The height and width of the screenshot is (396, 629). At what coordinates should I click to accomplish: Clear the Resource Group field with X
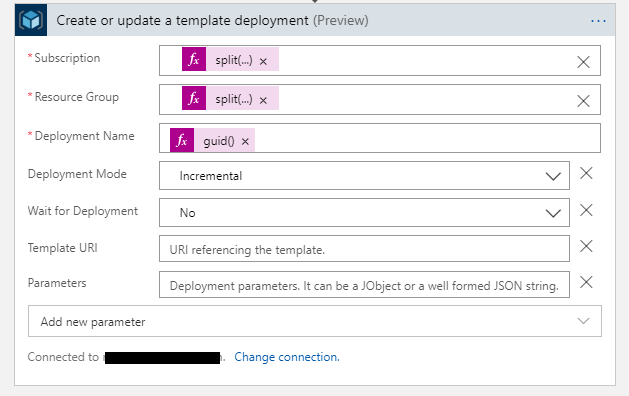tap(583, 101)
